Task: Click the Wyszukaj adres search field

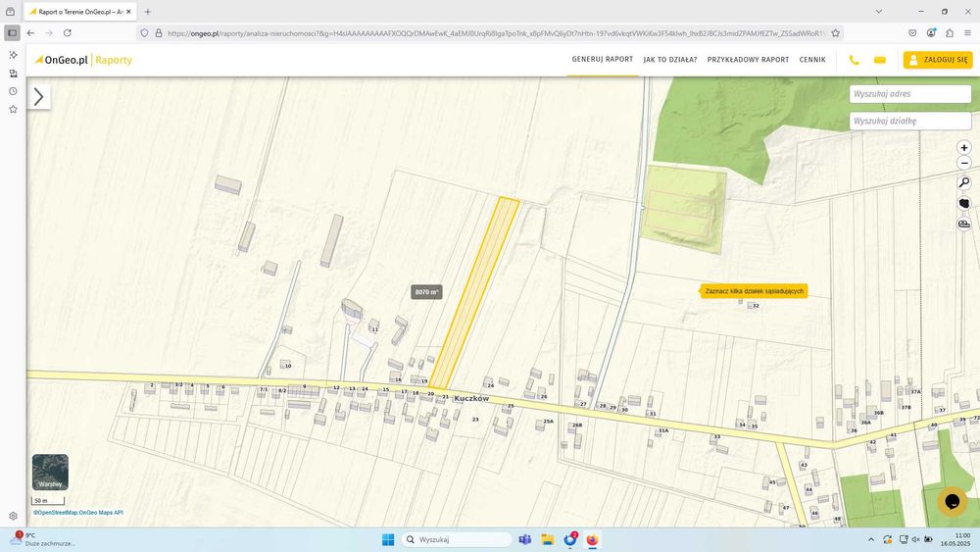Action: tap(910, 94)
